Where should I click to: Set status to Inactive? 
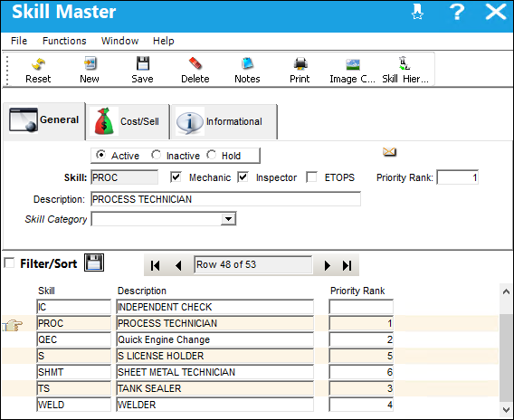pos(156,155)
